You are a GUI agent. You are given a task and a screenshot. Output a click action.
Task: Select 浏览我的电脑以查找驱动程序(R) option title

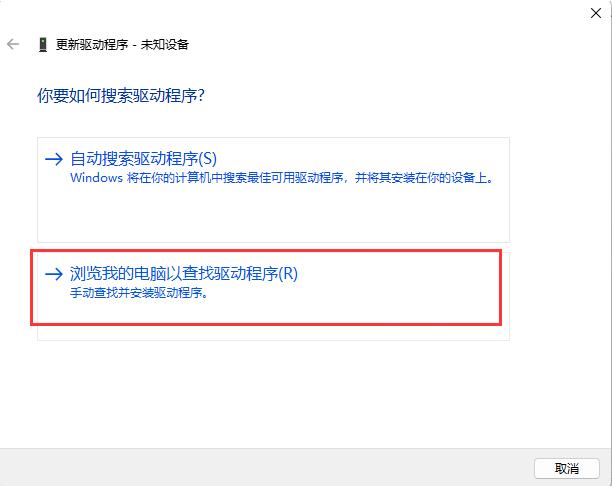(184, 273)
